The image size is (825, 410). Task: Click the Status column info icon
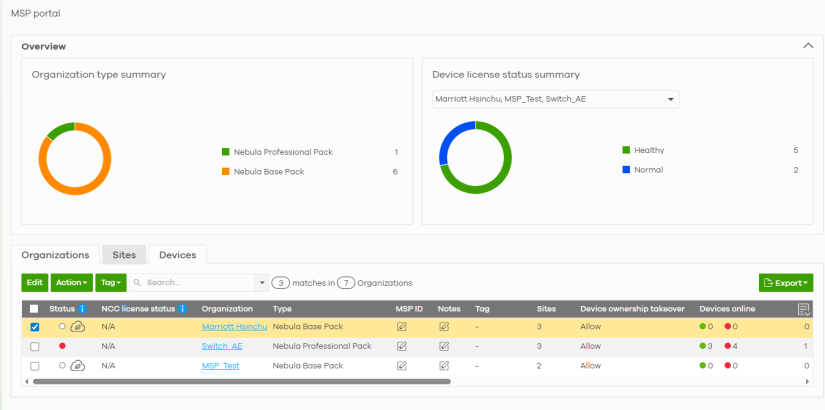[82, 309]
